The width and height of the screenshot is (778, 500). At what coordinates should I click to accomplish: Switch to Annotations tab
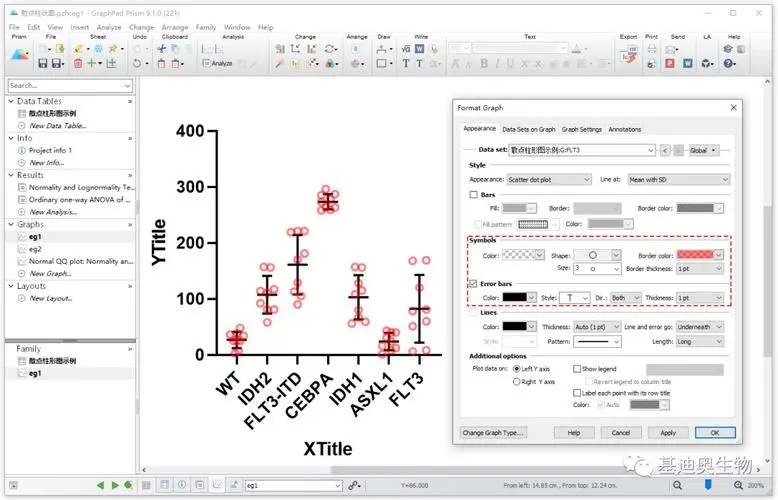625,129
